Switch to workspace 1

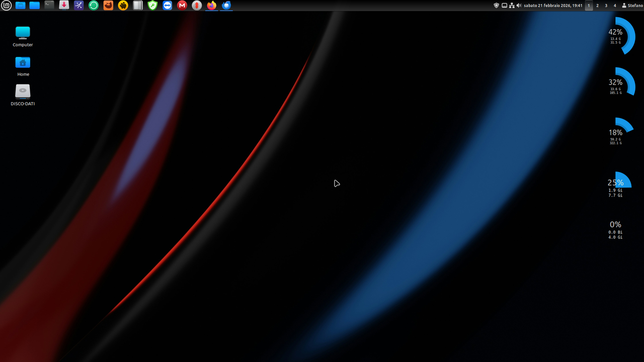tap(589, 6)
